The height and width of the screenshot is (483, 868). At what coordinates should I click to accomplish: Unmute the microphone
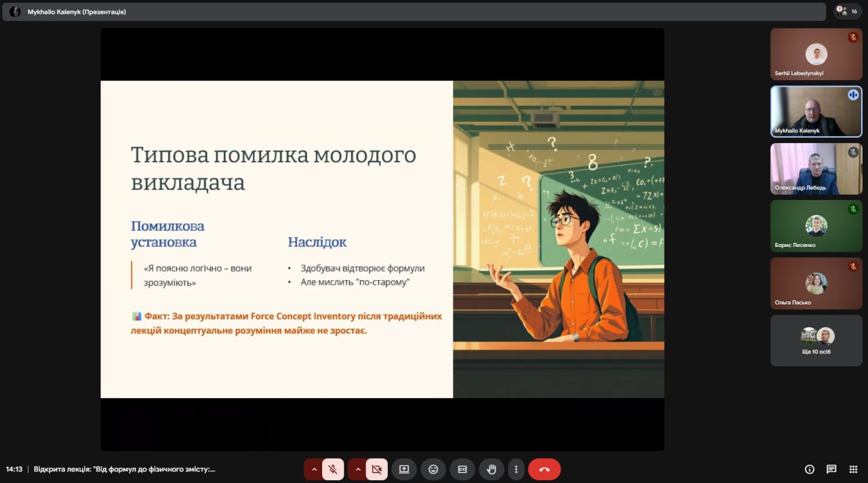click(333, 469)
